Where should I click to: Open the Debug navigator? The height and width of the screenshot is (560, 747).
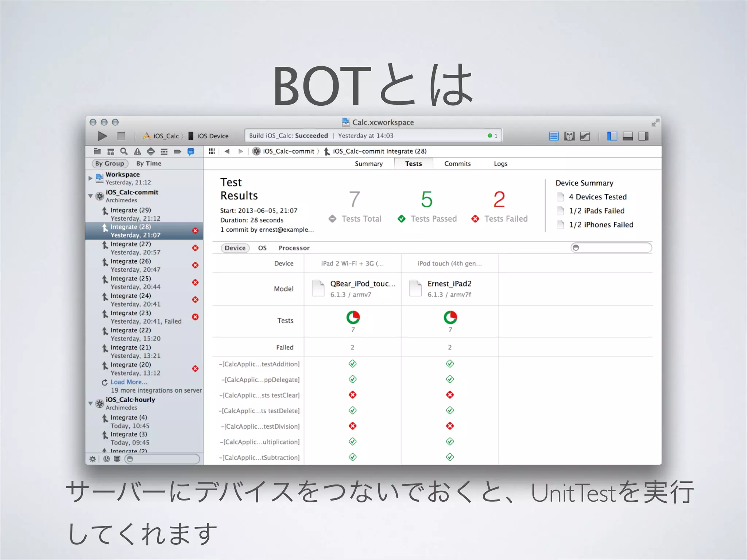tap(164, 151)
